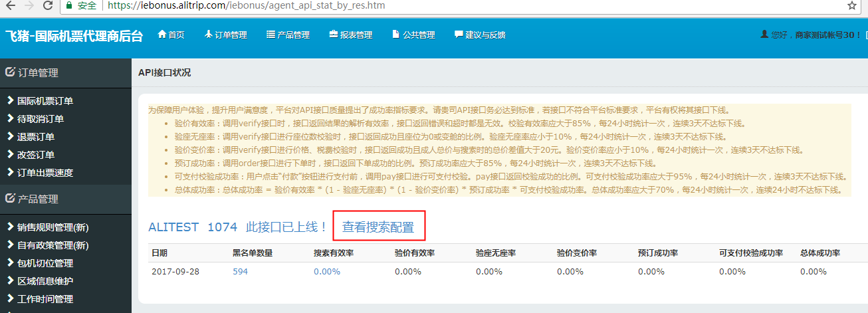Click chevron beside 改签订单
Screen dimensions: 868x313
point(10,154)
